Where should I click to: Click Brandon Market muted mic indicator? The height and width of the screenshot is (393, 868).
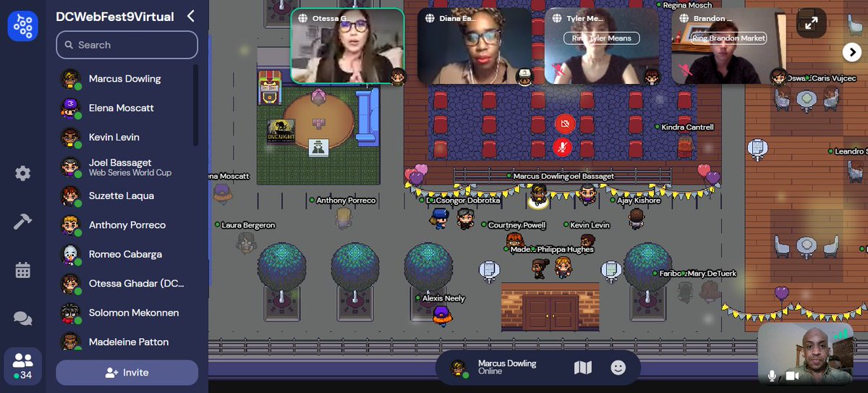point(684,70)
